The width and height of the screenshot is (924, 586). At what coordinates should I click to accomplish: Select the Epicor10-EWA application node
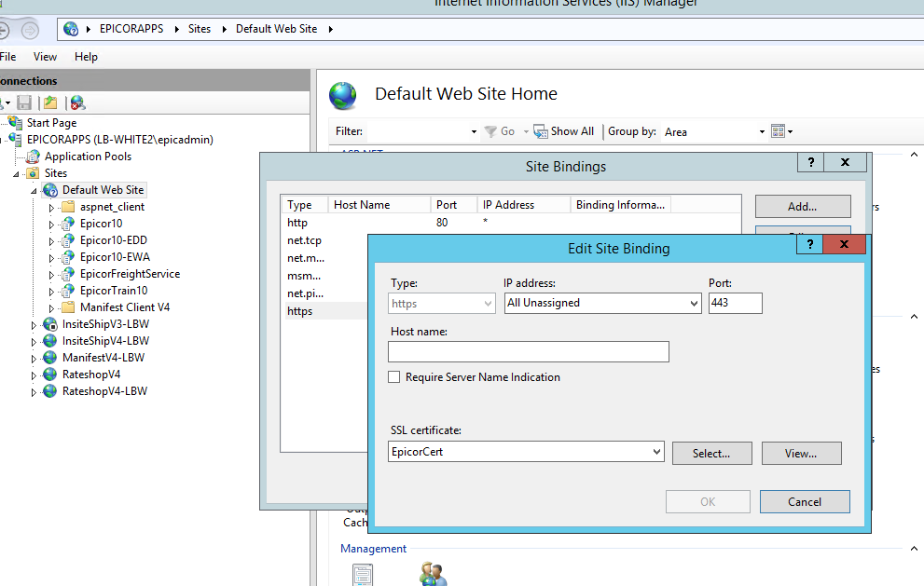[115, 257]
